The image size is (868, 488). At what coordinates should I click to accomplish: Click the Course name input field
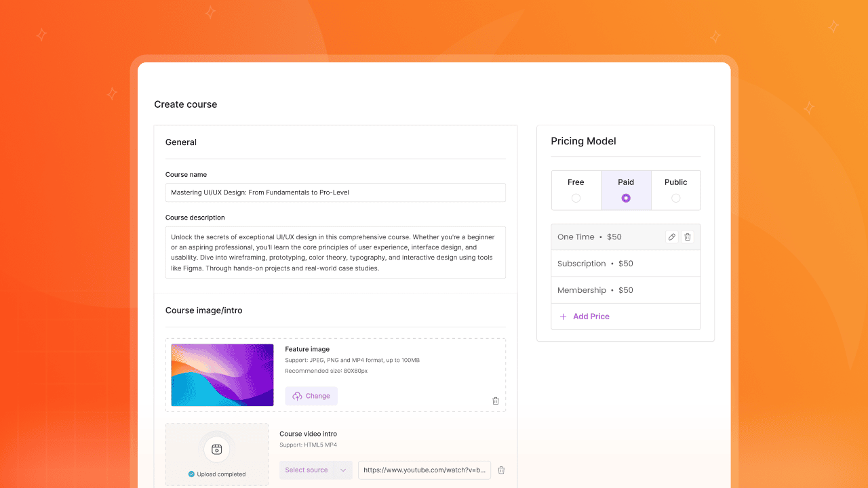(x=336, y=192)
